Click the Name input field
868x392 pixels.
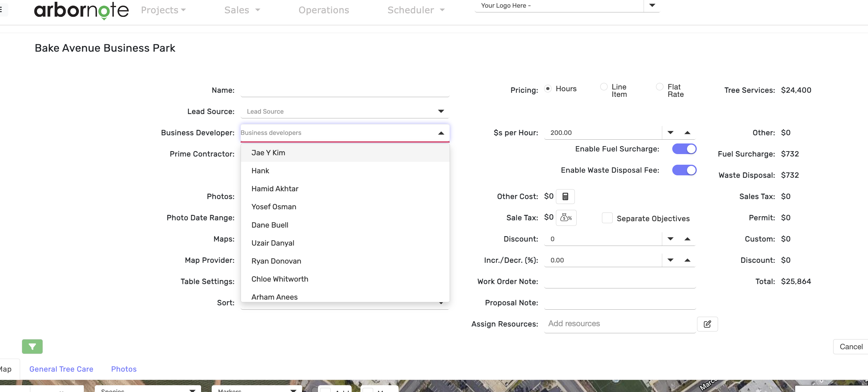(x=345, y=90)
